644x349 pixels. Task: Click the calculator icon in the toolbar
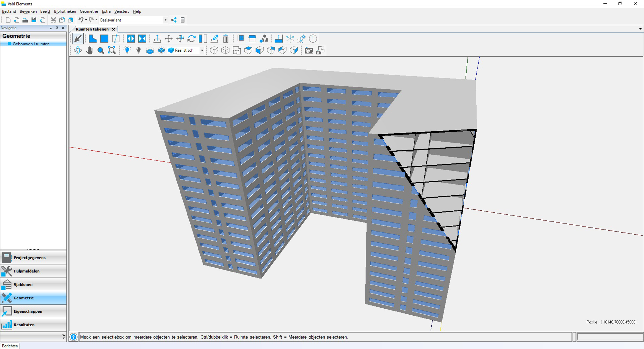click(182, 20)
